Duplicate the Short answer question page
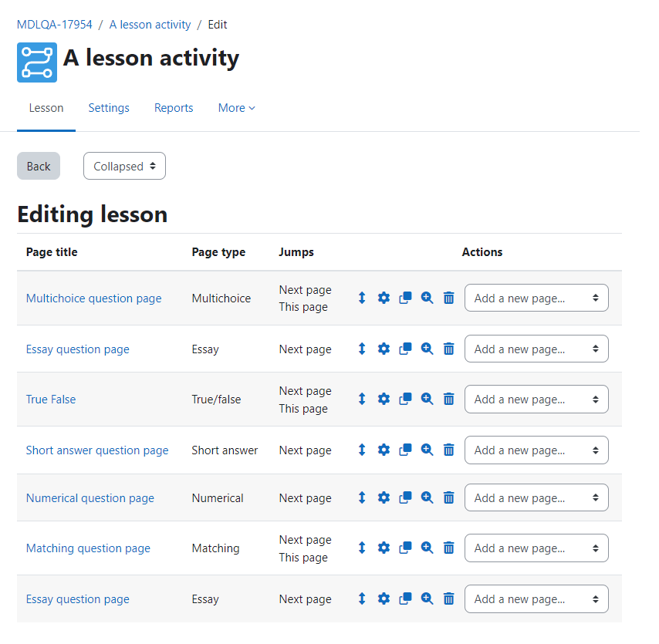 pyautogui.click(x=405, y=450)
